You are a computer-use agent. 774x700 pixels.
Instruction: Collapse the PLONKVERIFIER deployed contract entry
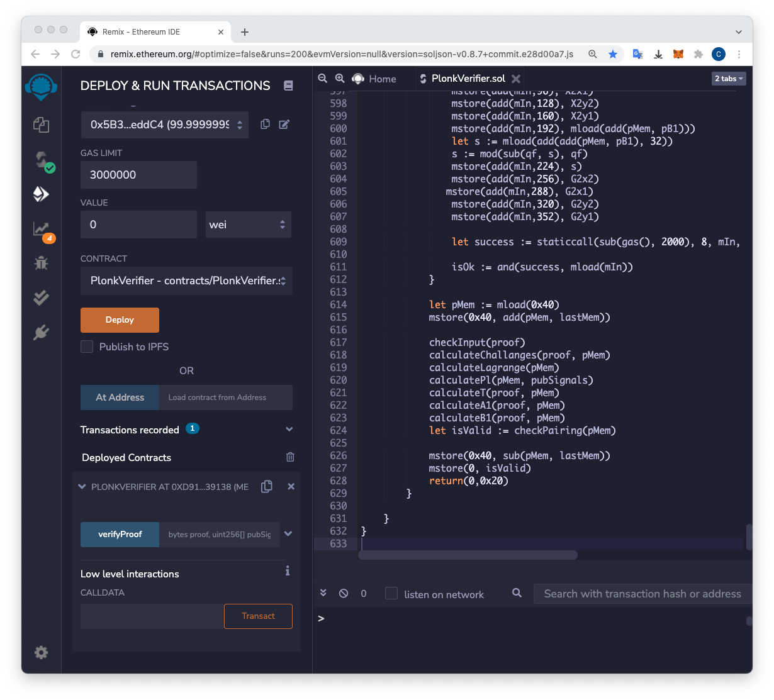(82, 486)
